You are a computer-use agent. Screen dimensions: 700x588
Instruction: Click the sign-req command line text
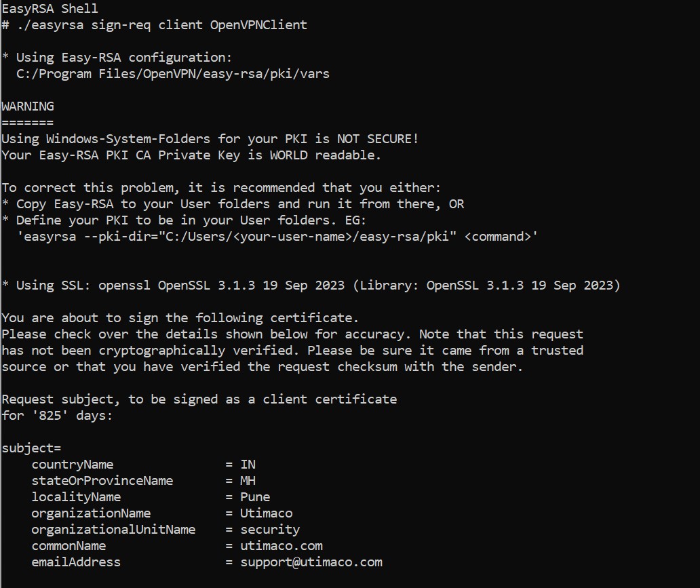(155, 25)
